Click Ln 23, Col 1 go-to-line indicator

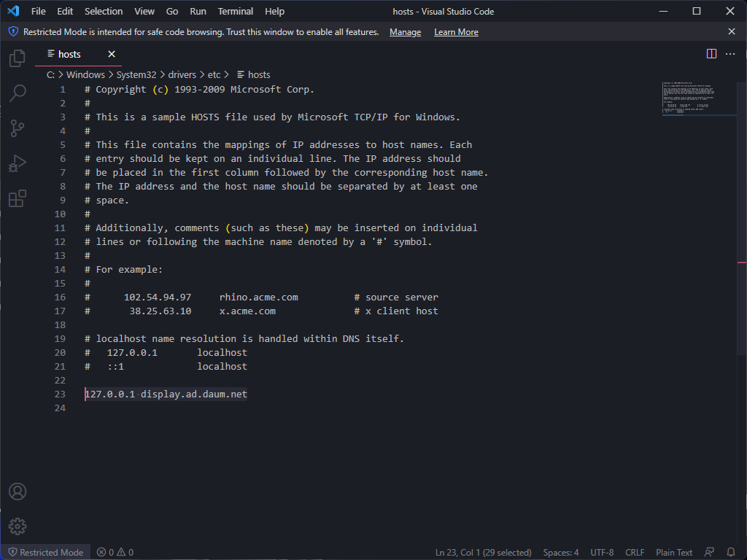click(x=483, y=553)
